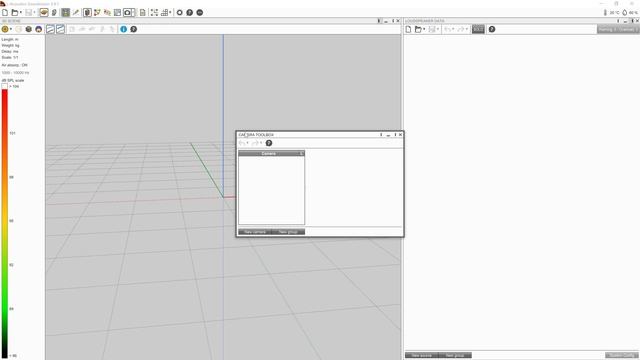This screenshot has width=640, height=360.
Task: Expand redo history dropdown in Camera Toolbox
Action: (x=261, y=143)
